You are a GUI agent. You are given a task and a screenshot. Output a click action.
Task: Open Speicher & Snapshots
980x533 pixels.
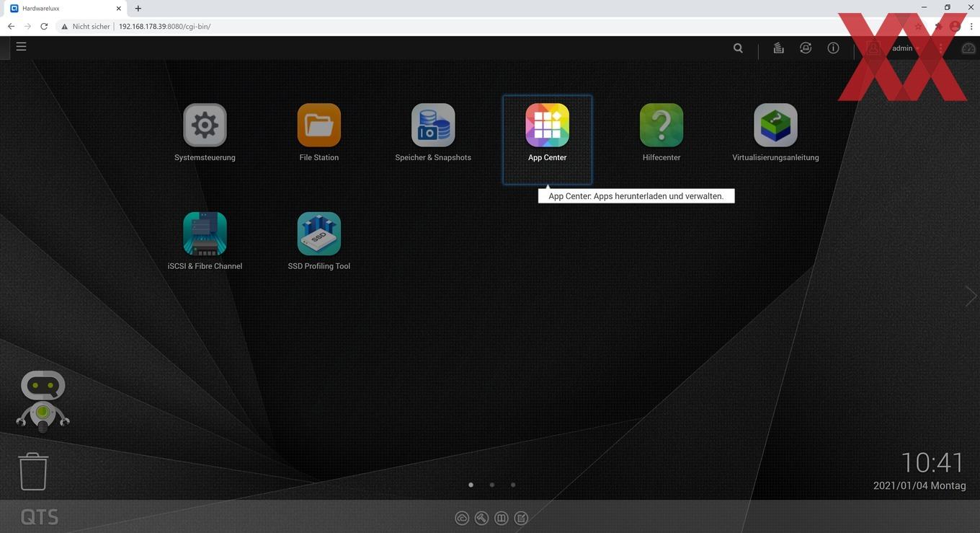pos(433,125)
